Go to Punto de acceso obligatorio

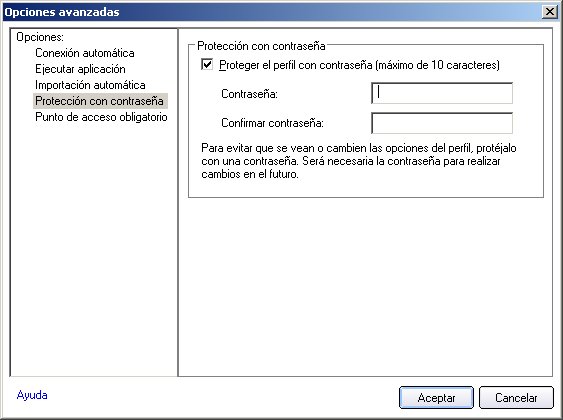coord(101,117)
